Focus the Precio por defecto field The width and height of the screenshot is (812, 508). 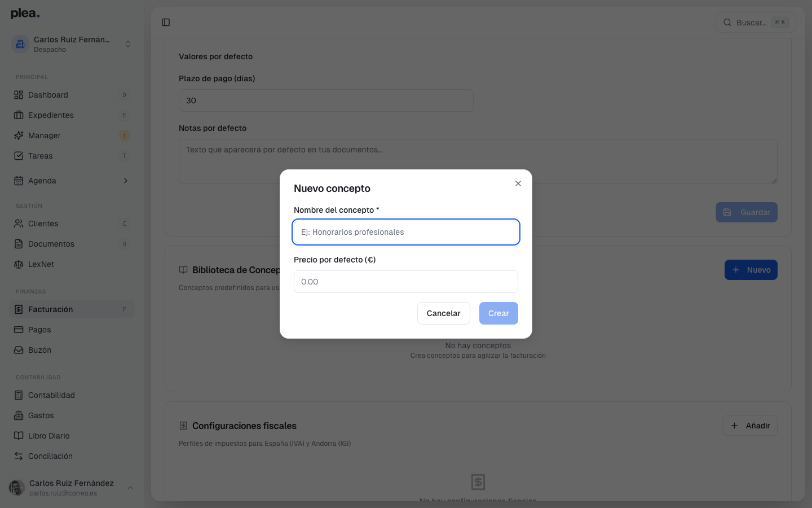pos(406,282)
